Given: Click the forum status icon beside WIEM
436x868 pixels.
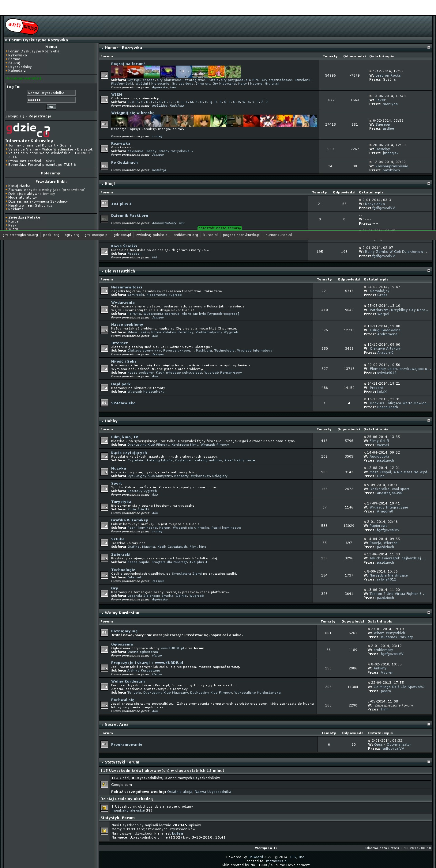Looking at the screenshot, I should click(104, 100).
